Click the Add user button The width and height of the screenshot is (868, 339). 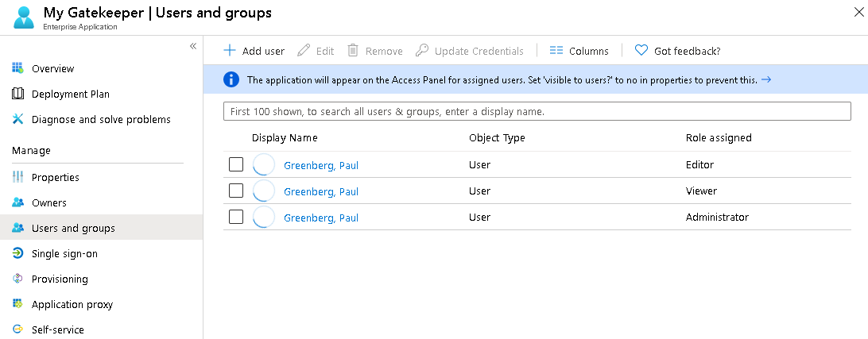pos(254,51)
